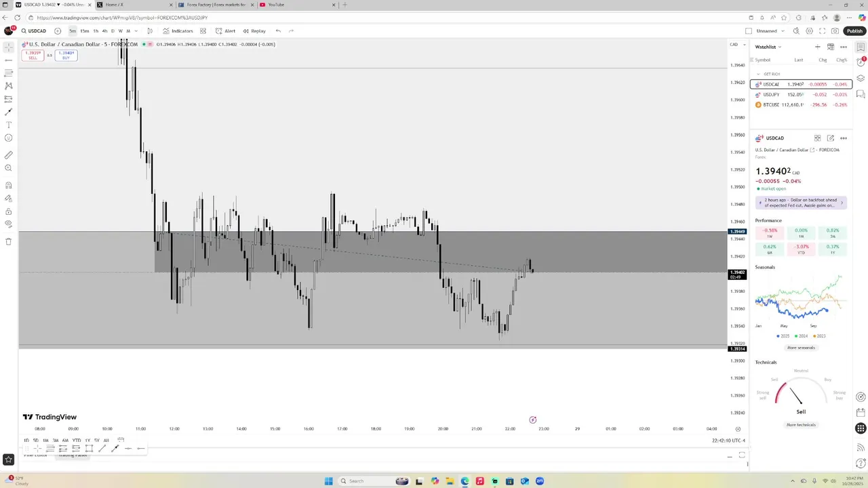Viewport: 868px width, 488px height.
Task: Open the quick search icon
Action: coord(796,30)
